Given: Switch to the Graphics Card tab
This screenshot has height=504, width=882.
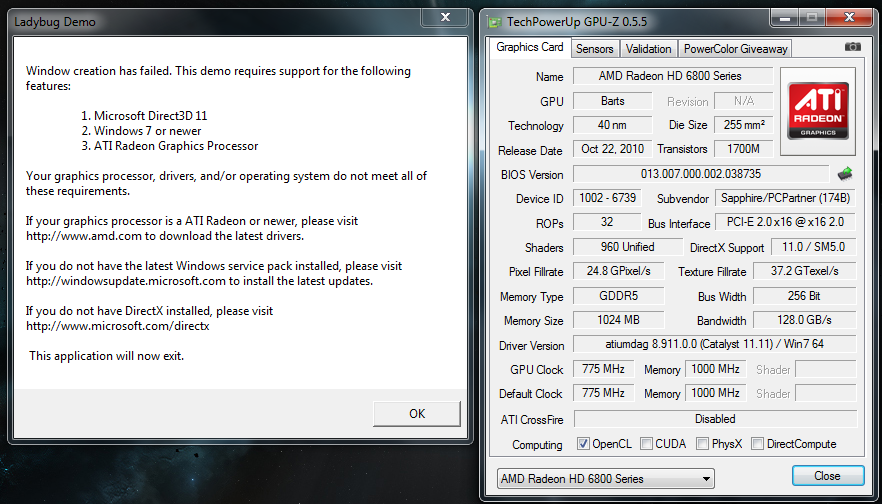Looking at the screenshot, I should [x=529, y=47].
